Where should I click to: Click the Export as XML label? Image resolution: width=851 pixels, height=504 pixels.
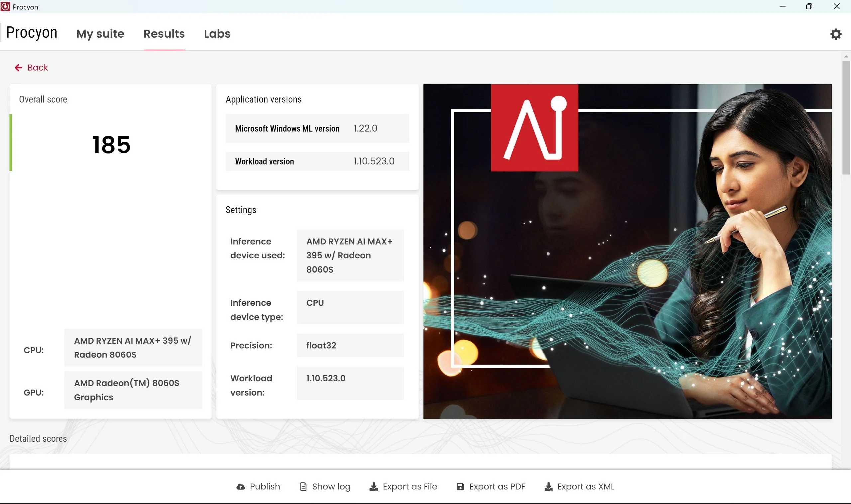click(586, 487)
